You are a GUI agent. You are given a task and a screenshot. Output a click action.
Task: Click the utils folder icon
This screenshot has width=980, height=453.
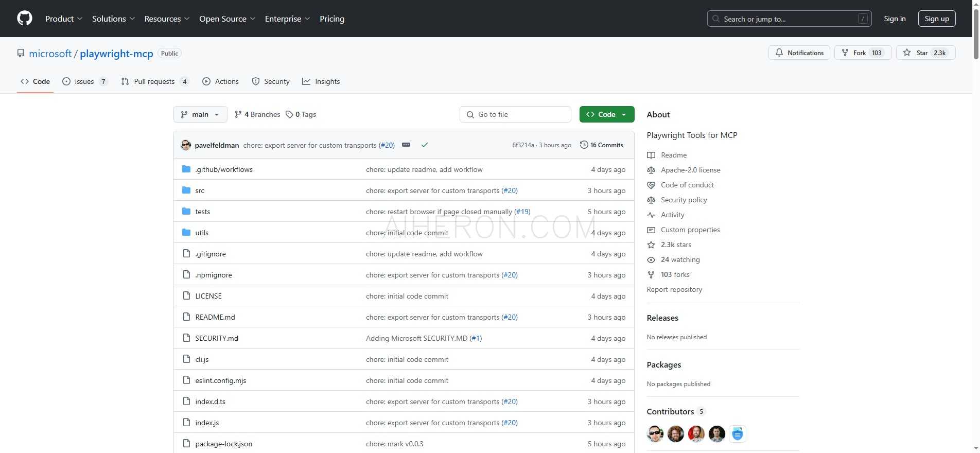[186, 233]
